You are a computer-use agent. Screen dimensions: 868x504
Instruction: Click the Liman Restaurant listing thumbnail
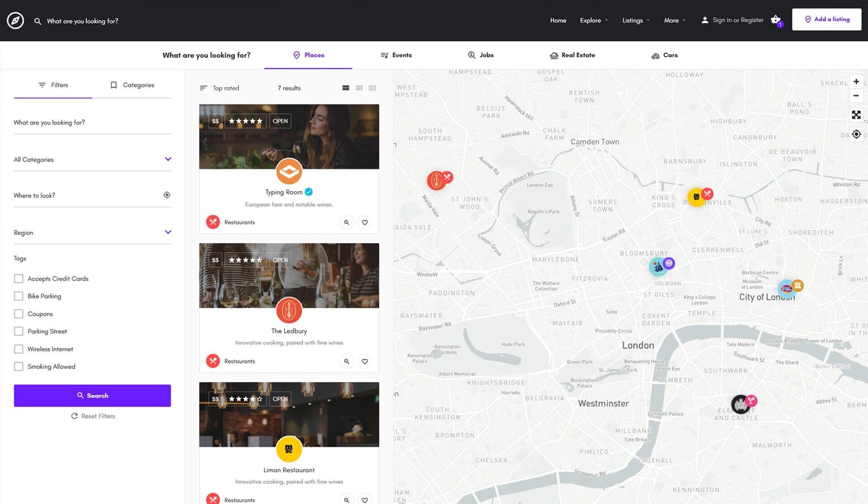coord(288,414)
